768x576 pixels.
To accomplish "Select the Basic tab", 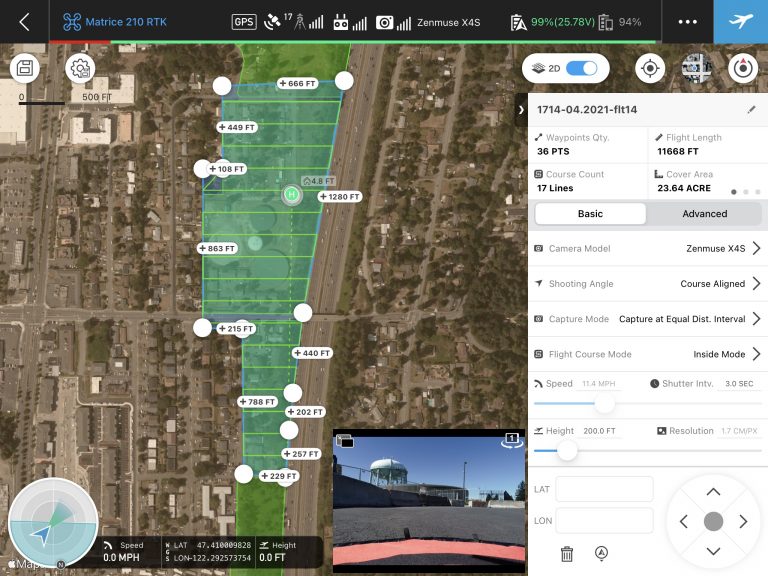I will tap(590, 214).
